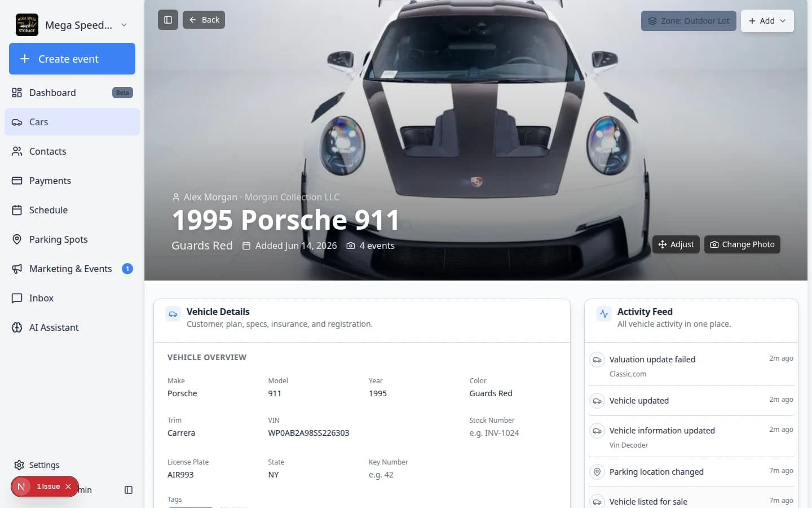Click the Vehicle Details car icon

[x=173, y=314]
